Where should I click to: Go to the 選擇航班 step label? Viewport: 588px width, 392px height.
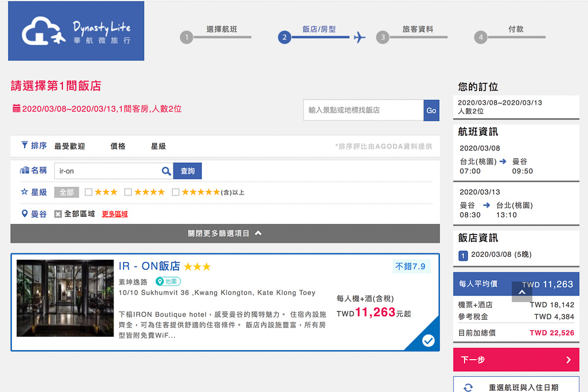(x=222, y=29)
